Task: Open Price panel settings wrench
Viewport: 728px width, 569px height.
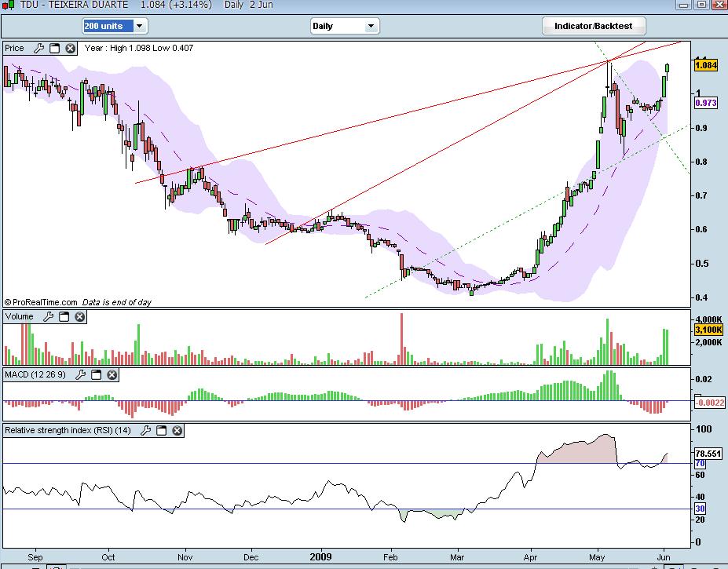Action: [39, 49]
